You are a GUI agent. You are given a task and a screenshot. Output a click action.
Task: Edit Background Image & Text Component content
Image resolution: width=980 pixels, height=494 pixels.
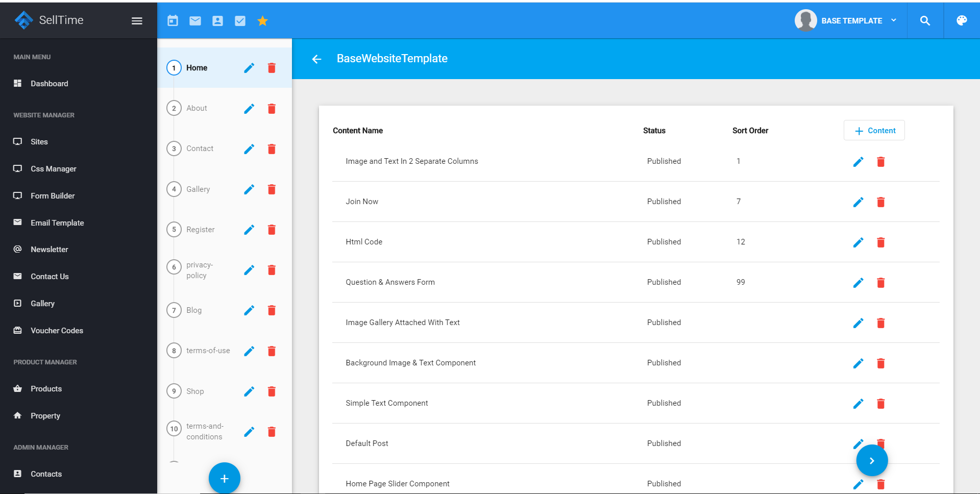[x=859, y=363]
